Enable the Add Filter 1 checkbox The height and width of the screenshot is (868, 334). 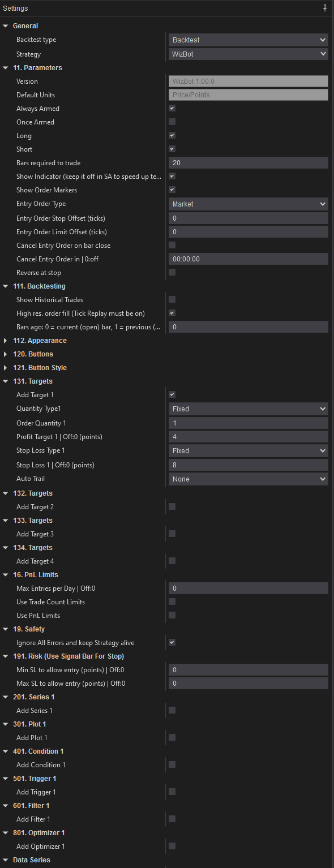pyautogui.click(x=172, y=819)
